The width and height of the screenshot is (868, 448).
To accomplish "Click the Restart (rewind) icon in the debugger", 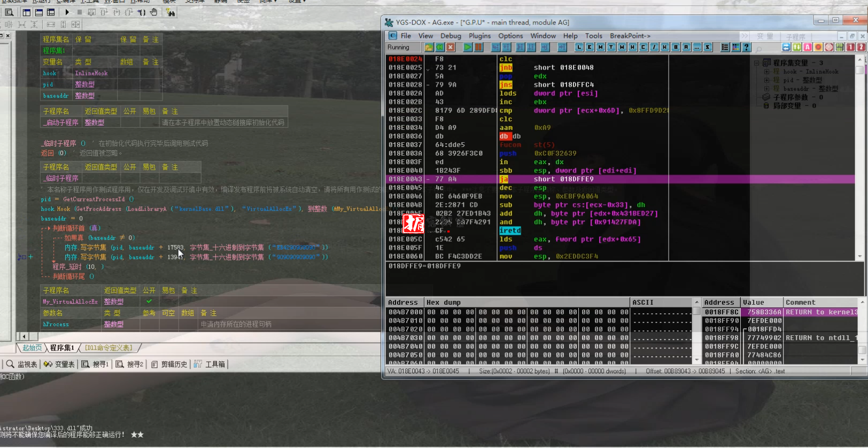I will coord(440,47).
